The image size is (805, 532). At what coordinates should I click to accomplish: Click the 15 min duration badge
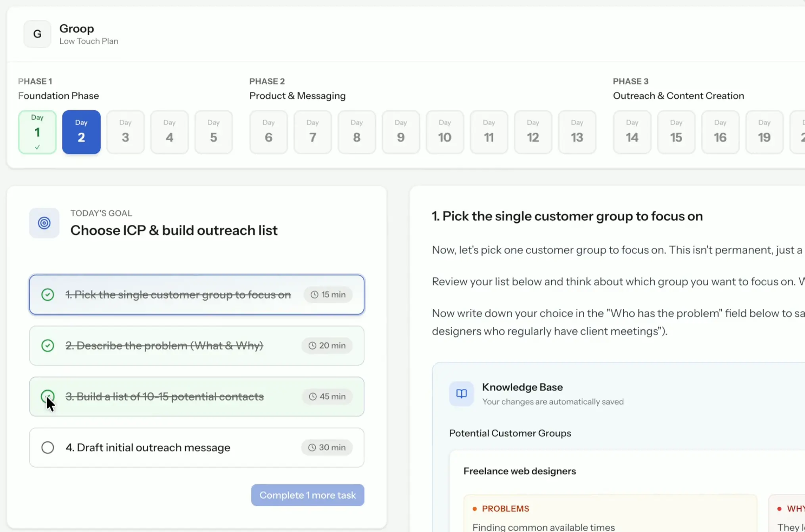pos(328,295)
